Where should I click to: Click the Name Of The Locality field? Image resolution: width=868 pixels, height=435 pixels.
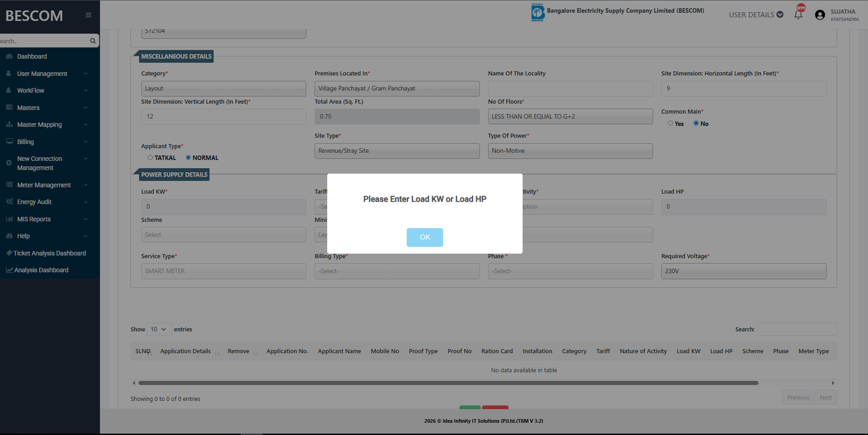(x=570, y=89)
